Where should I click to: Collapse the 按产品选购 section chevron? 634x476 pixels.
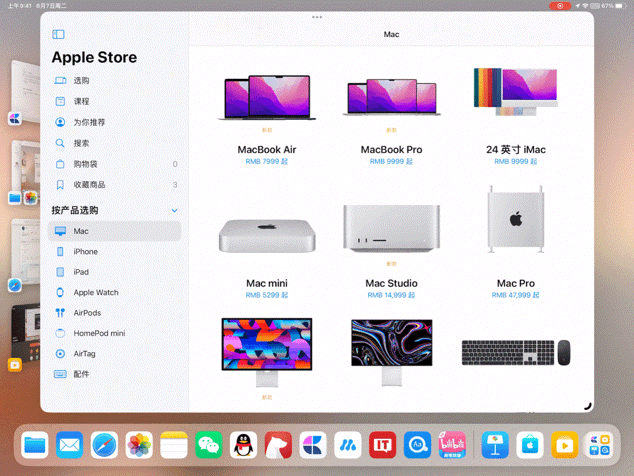pos(174,210)
